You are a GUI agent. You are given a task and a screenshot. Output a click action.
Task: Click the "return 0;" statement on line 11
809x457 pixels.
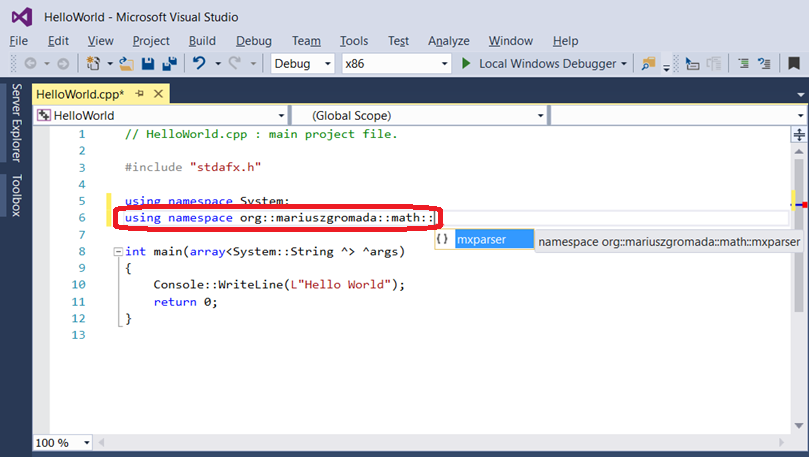point(186,302)
